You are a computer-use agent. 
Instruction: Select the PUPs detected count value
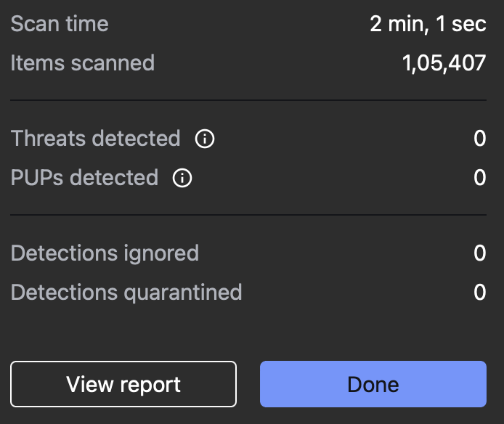coord(479,177)
